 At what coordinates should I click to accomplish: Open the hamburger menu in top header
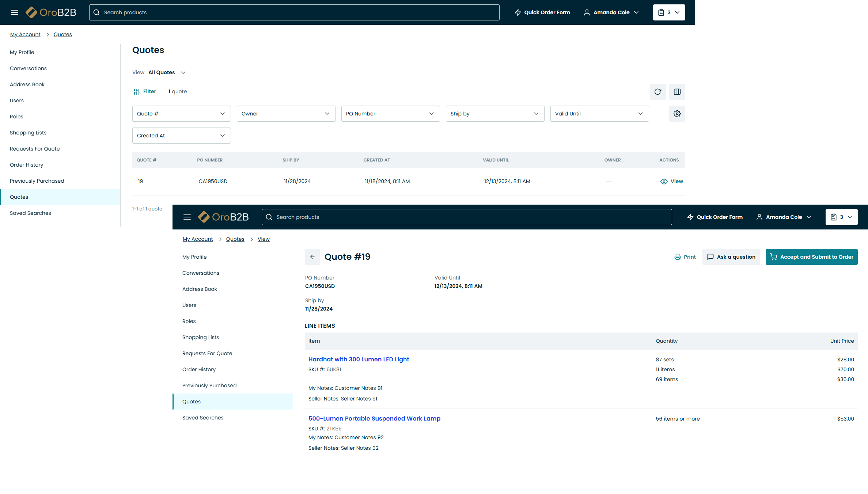15,12
